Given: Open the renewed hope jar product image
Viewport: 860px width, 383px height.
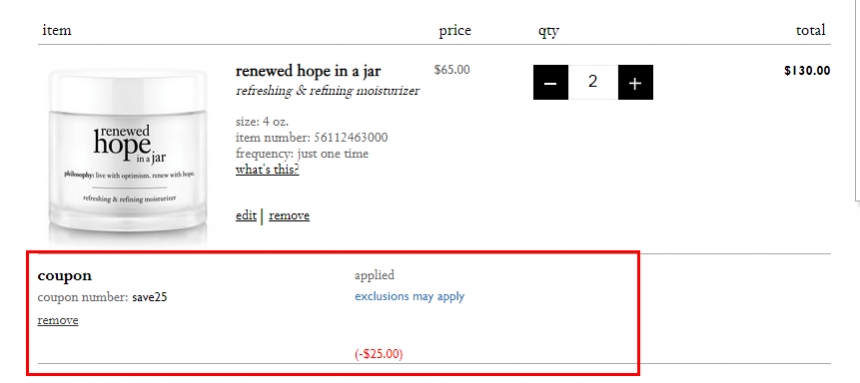Looking at the screenshot, I should (128, 155).
